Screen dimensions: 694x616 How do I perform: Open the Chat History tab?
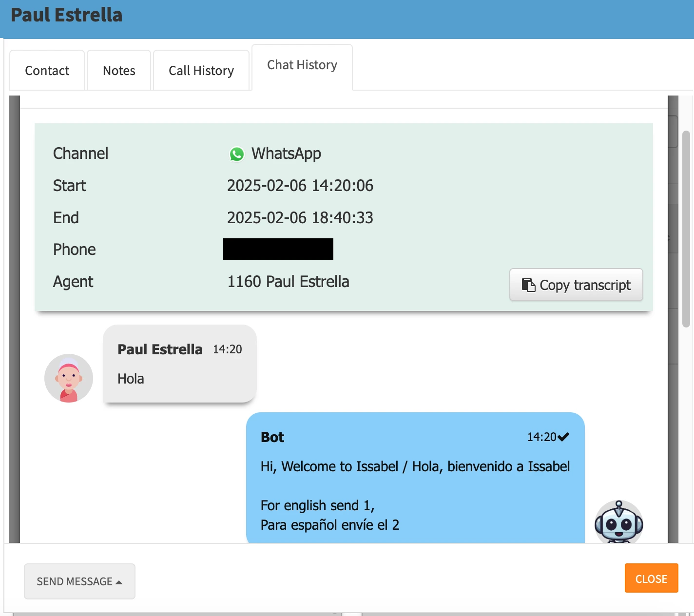tap(301, 65)
